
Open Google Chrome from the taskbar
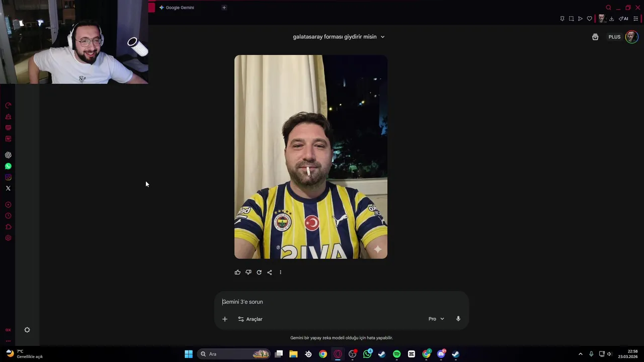click(x=323, y=354)
